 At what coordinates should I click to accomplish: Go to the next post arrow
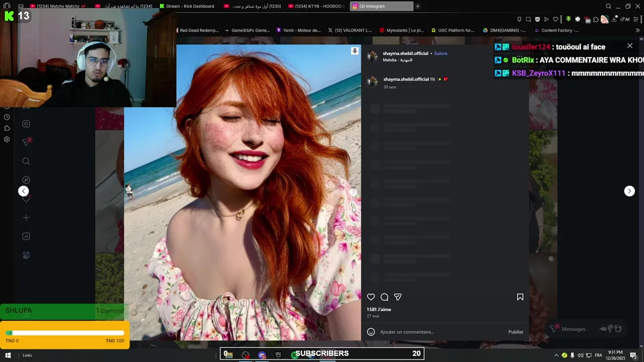coord(629,191)
